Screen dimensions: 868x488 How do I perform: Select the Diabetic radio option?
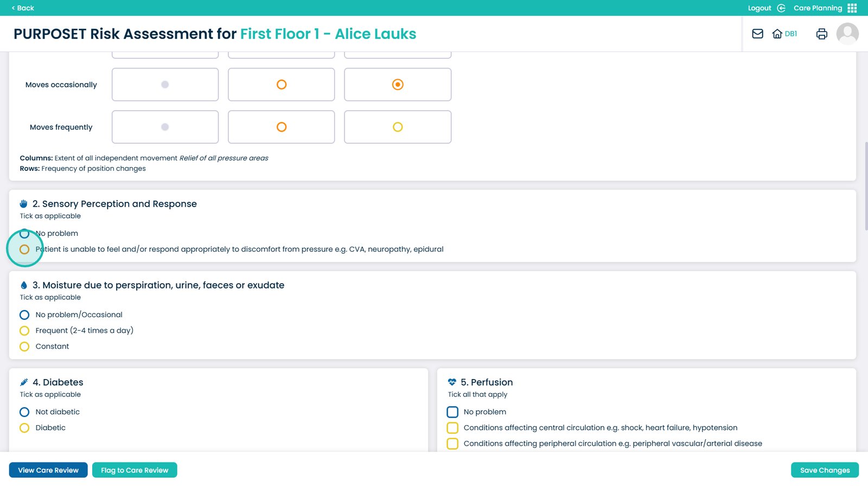click(24, 428)
